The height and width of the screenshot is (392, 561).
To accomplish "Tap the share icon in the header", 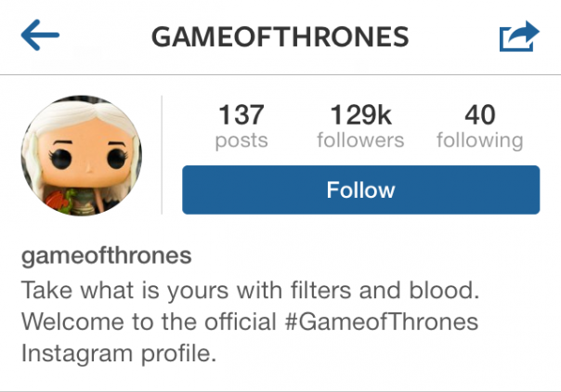I will pyautogui.click(x=518, y=37).
